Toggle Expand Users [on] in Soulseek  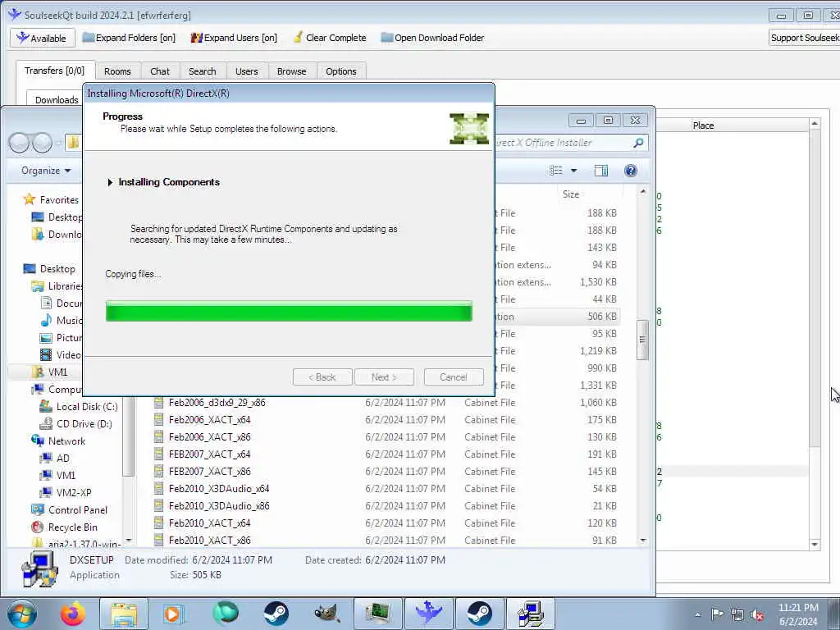(234, 38)
